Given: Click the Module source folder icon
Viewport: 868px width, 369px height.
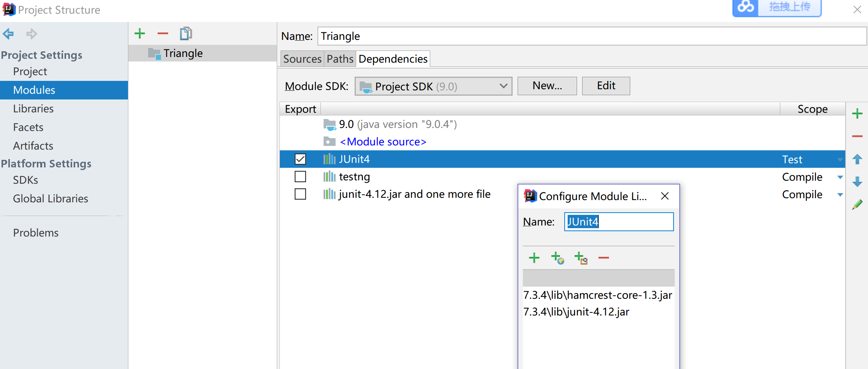Looking at the screenshot, I should [329, 142].
